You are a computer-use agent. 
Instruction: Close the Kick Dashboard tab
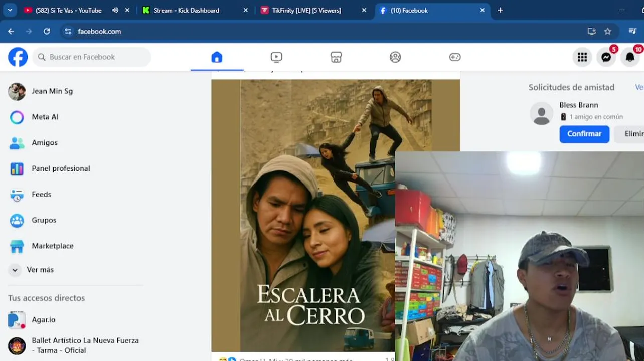point(246,10)
